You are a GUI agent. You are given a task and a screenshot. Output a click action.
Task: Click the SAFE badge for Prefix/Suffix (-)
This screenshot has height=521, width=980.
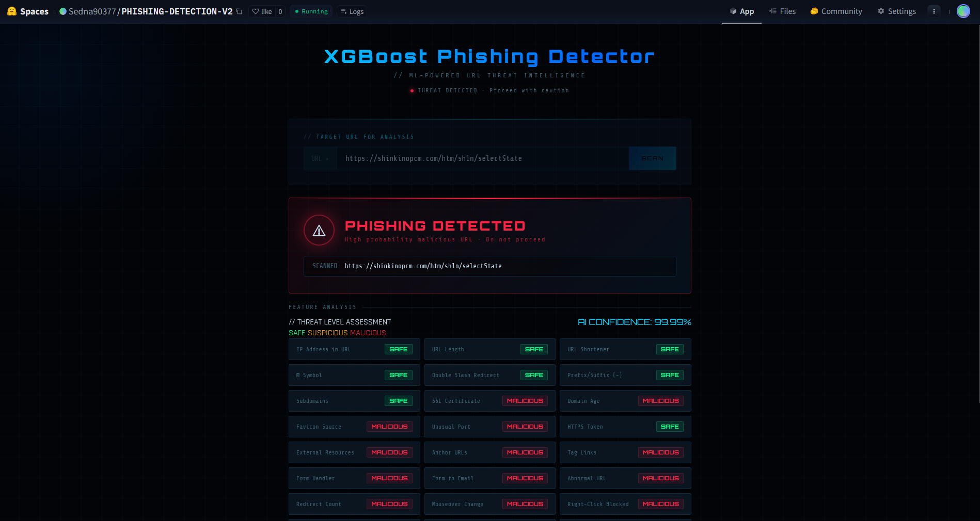(669, 375)
